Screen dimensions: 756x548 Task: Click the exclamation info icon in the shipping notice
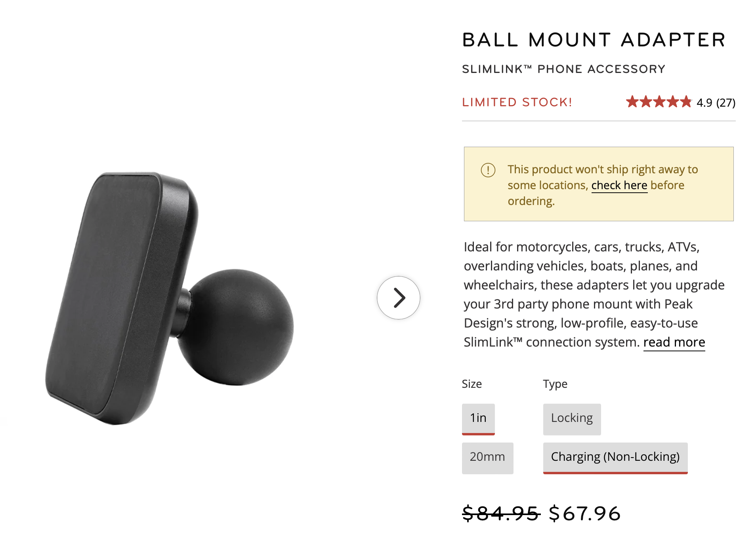(488, 170)
